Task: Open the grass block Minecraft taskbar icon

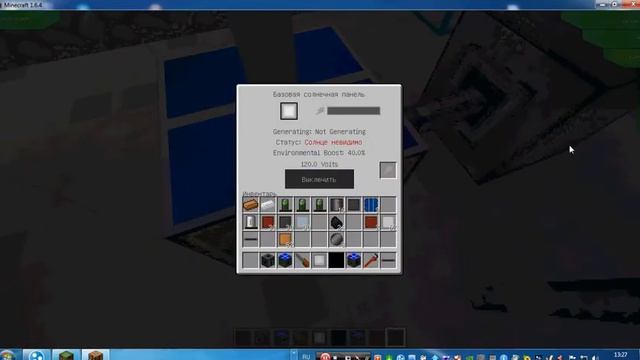Action: coord(66,355)
